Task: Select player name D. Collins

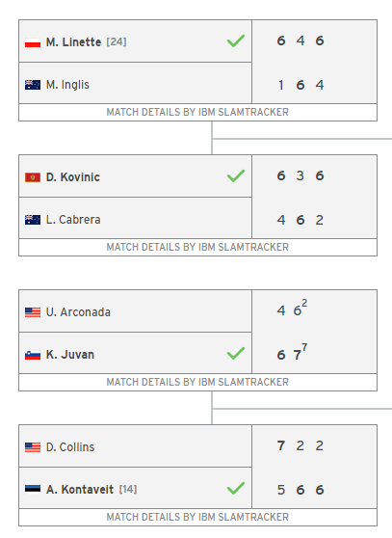Action: pyautogui.click(x=70, y=447)
